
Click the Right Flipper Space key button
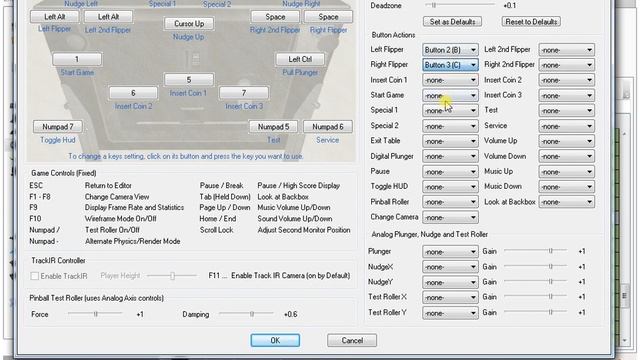[x=328, y=17]
